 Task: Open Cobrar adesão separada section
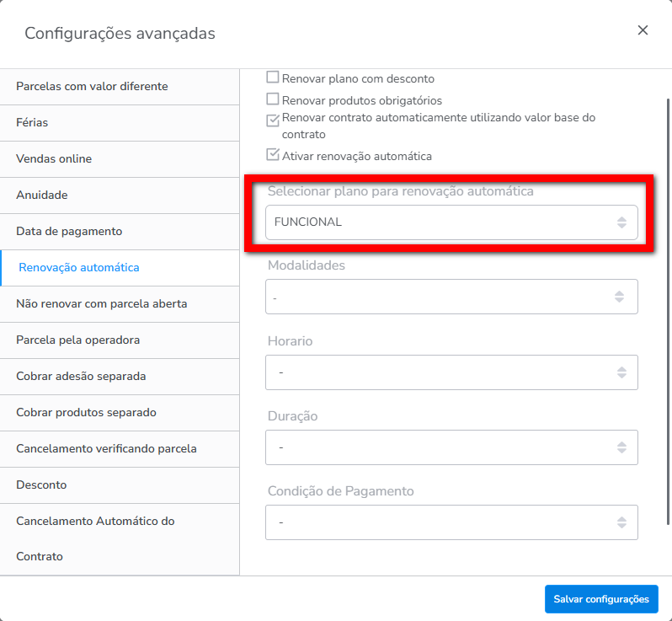tap(87, 376)
